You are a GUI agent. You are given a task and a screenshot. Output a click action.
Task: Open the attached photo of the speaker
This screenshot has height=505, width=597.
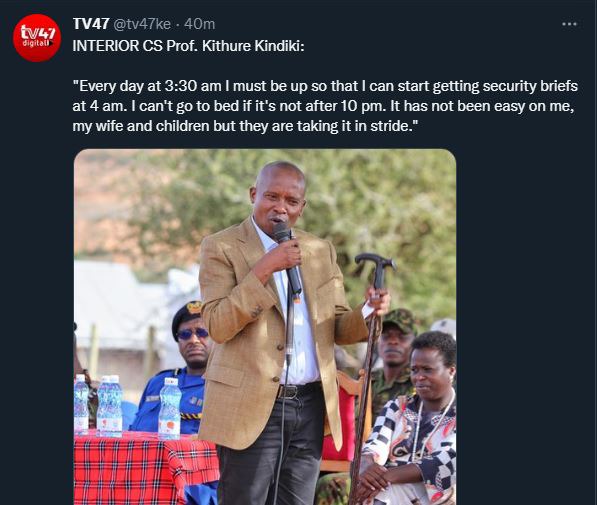pos(265,327)
